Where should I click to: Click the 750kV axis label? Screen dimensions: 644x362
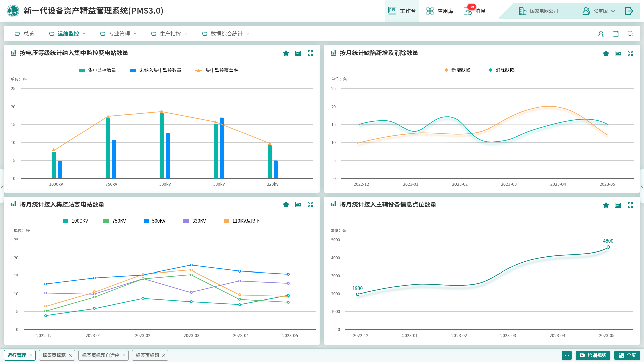pos(111,184)
